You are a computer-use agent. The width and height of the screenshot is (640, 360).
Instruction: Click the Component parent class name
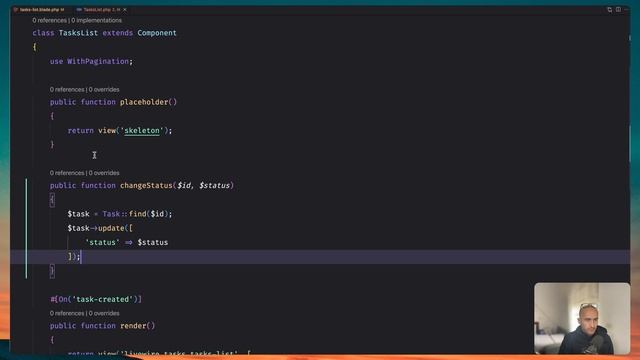[x=157, y=33]
